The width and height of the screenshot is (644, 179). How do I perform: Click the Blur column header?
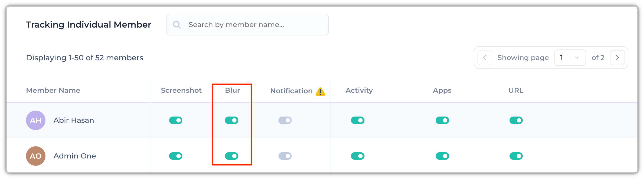click(x=232, y=90)
